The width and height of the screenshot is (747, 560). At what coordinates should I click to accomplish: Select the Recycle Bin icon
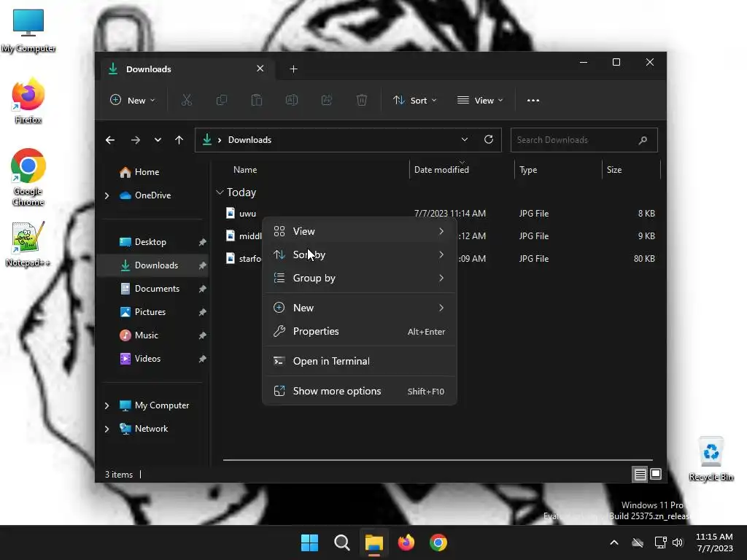coord(711,459)
